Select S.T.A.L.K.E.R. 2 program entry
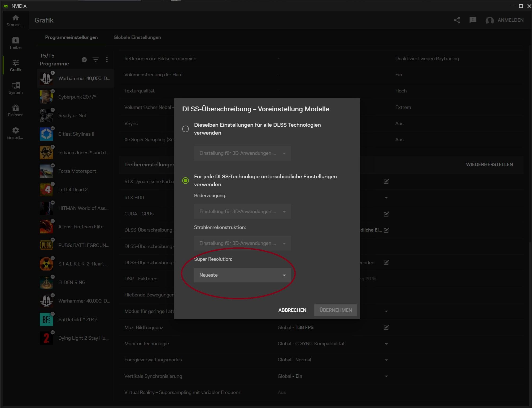This screenshot has height=408, width=532. [75, 264]
